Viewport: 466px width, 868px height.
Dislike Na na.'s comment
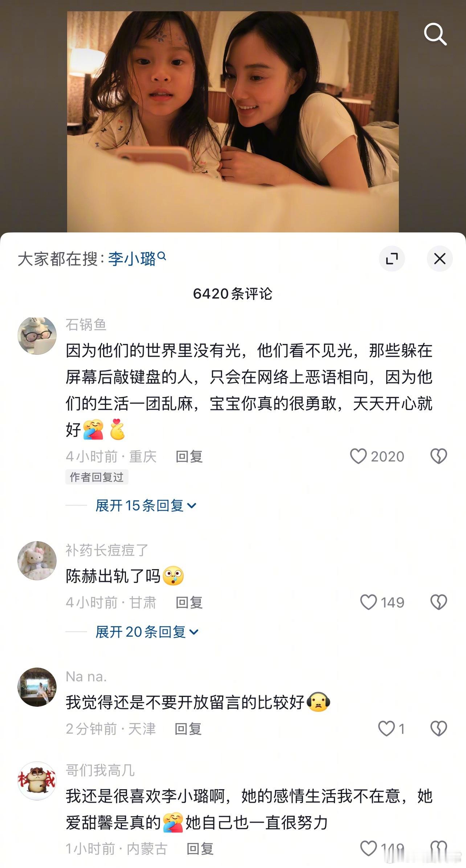[x=439, y=729]
